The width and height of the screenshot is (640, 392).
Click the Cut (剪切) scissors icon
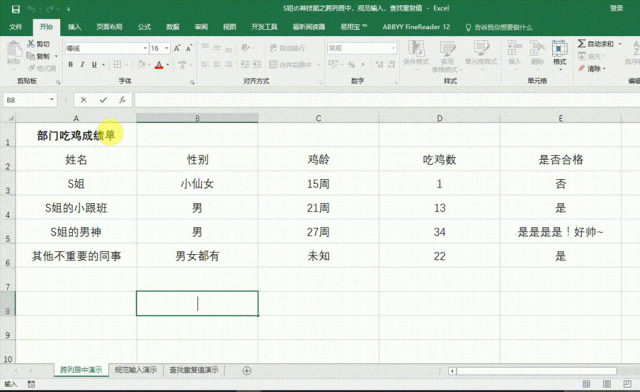(31, 43)
